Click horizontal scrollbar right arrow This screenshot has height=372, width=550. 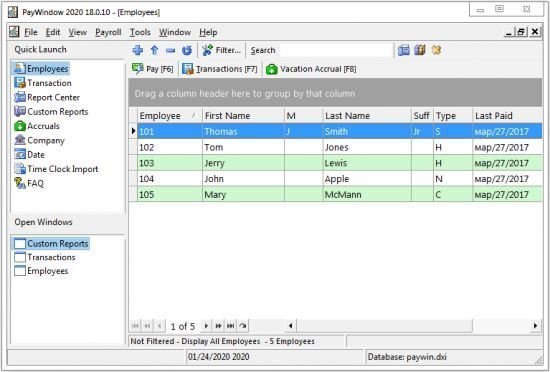[535, 326]
